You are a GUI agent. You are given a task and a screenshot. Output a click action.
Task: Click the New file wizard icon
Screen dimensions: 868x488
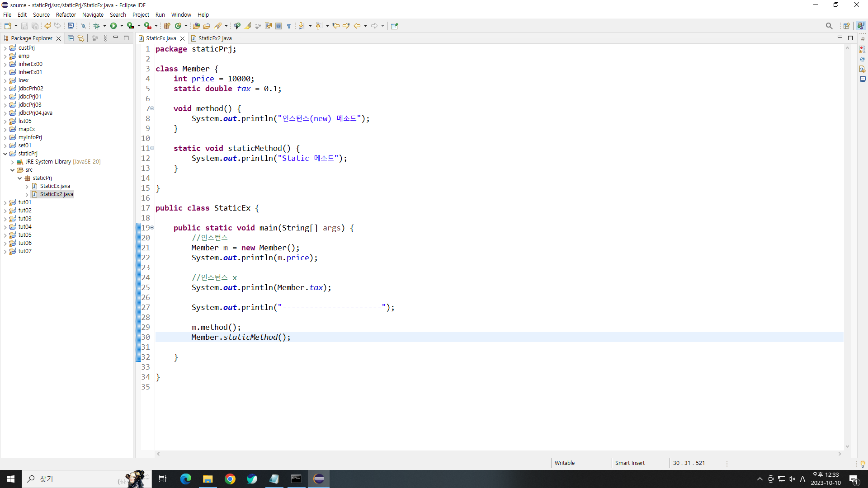8,26
